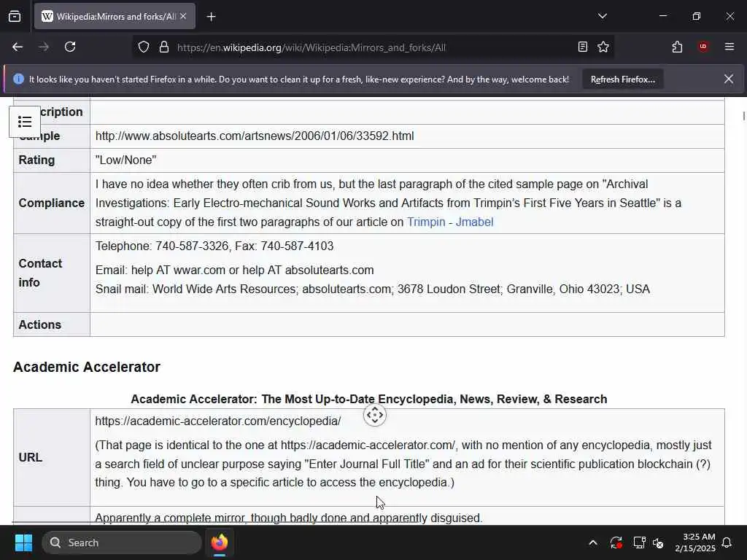
Task: Click the info icon in notification bar
Action: (18, 79)
